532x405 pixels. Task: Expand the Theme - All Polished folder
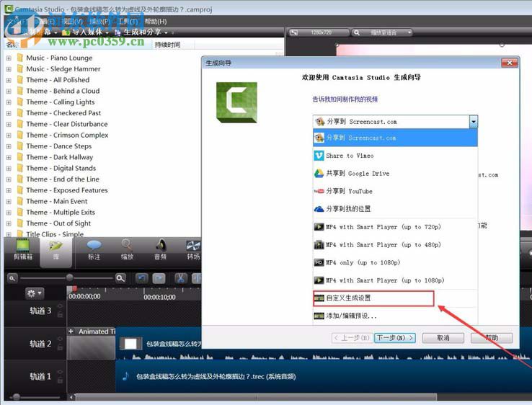[x=9, y=80]
